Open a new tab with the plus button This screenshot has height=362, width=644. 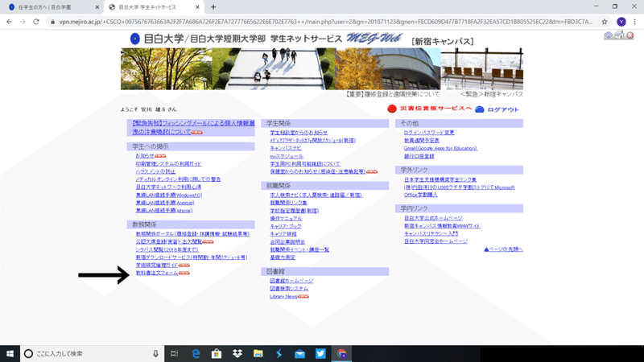[x=213, y=7]
